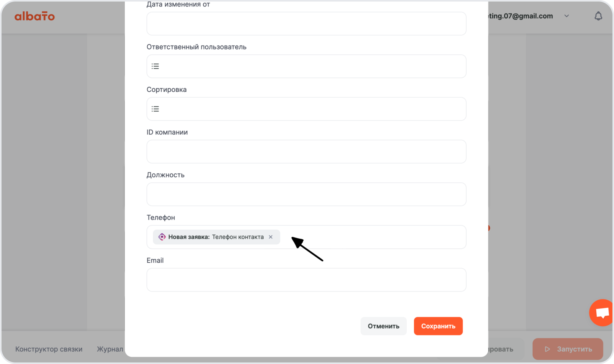The height and width of the screenshot is (364, 614).
Task: Click the Новая заявка tag icon
Action: 162,237
